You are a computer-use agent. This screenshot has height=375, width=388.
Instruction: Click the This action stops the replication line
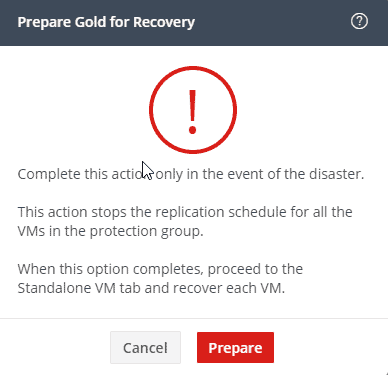point(185,212)
